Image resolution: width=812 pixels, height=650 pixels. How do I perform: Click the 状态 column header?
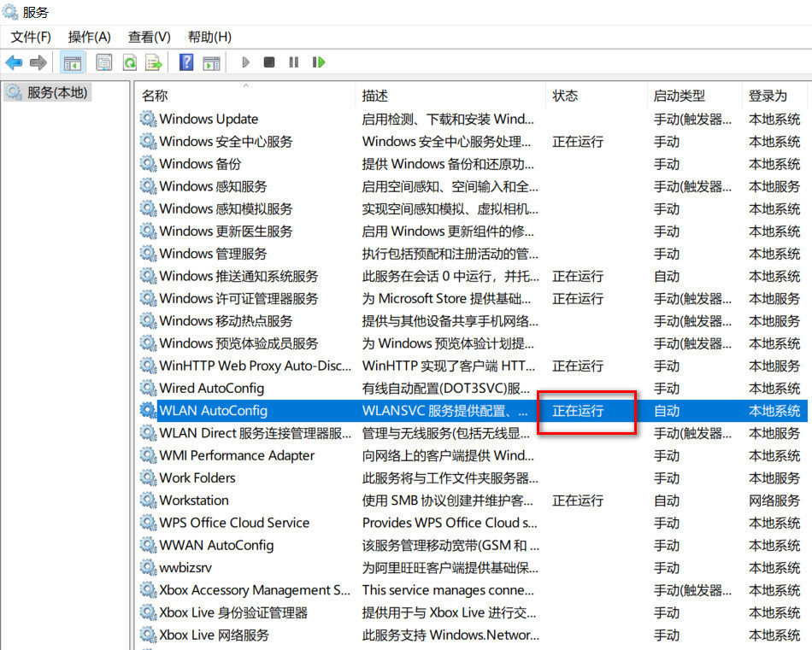click(566, 95)
